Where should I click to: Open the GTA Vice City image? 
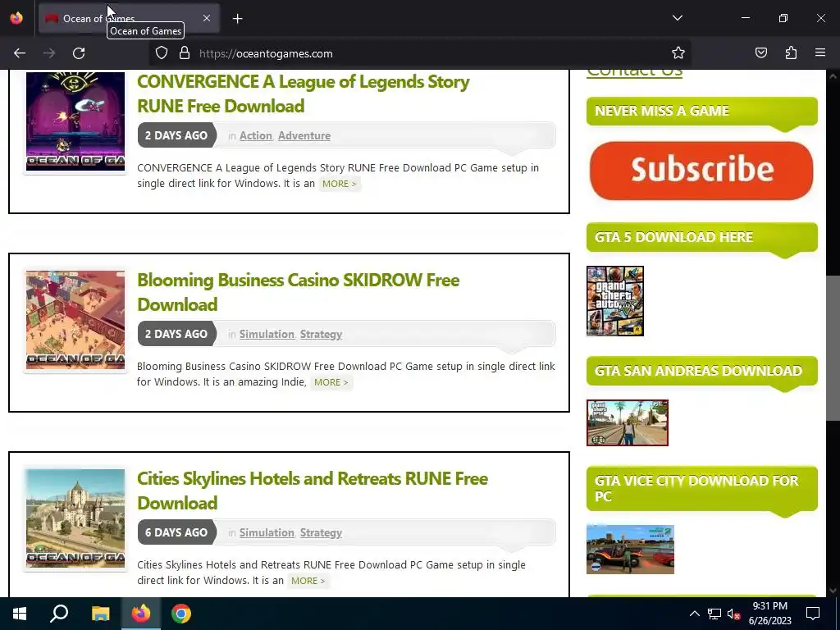point(630,549)
